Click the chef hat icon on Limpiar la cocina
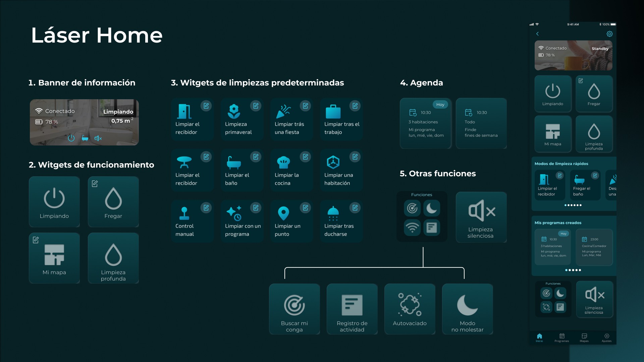 coord(283,162)
